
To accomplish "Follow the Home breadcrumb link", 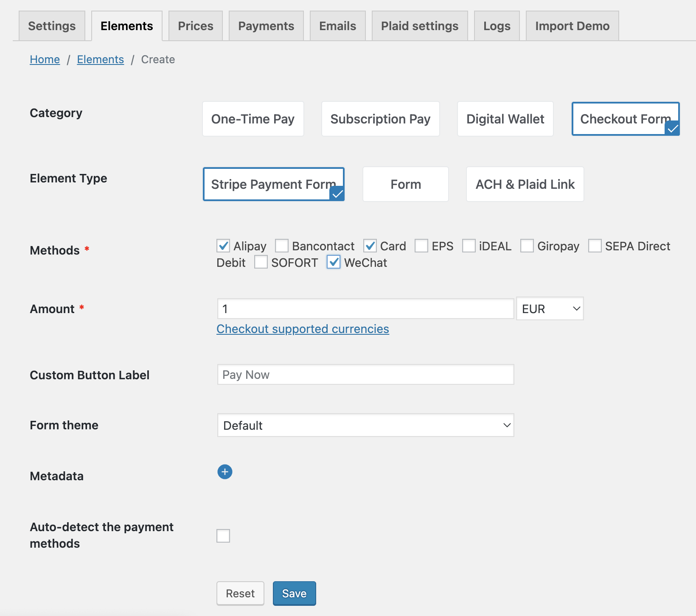I will pos(45,59).
